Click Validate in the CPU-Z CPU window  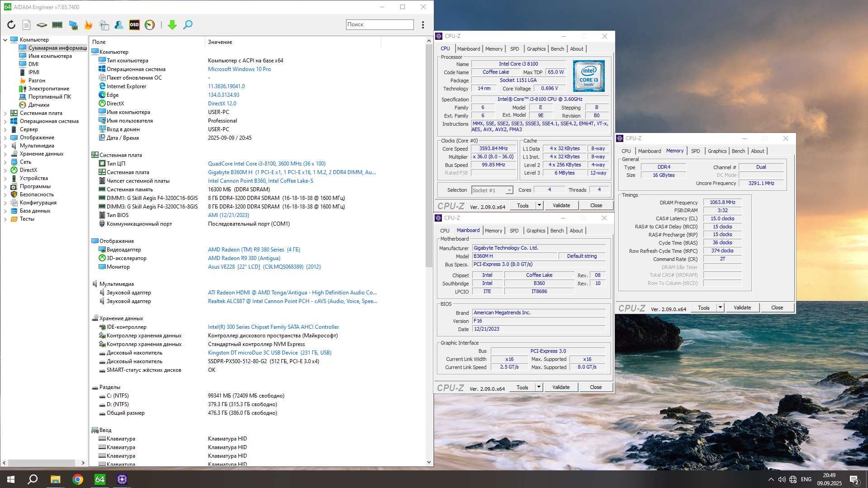tap(561, 205)
